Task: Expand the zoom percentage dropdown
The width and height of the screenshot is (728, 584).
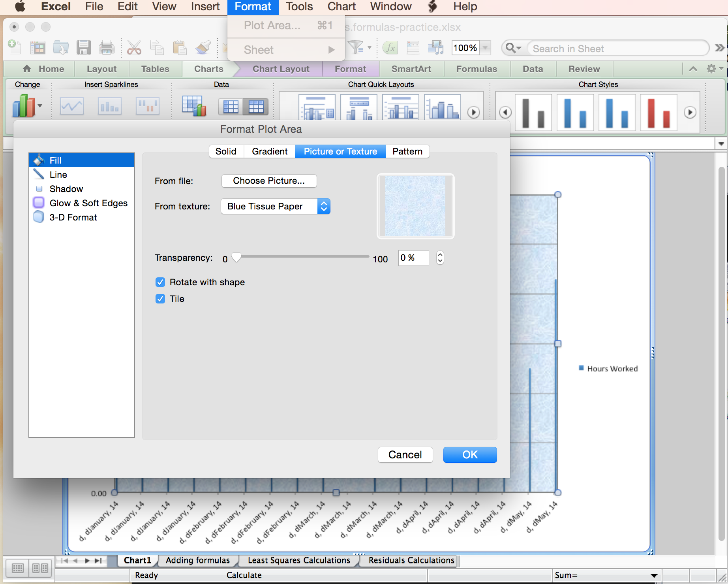Action: pos(486,48)
